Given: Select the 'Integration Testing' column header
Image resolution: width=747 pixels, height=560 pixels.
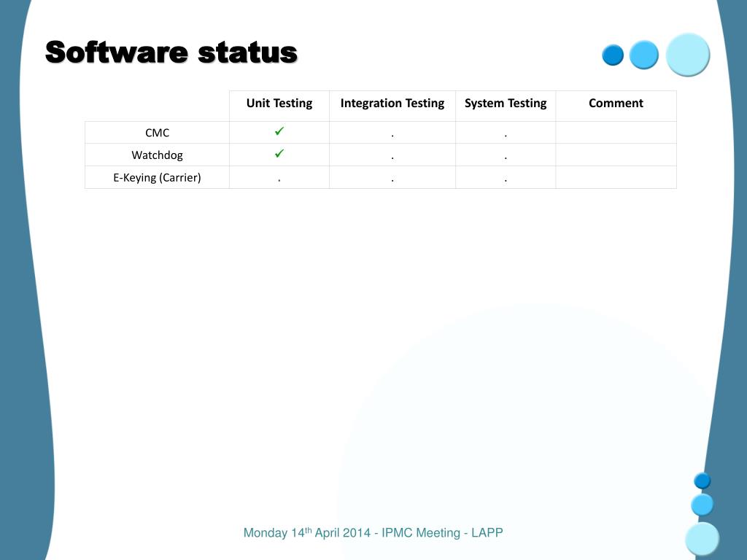Looking at the screenshot, I should (392, 104).
